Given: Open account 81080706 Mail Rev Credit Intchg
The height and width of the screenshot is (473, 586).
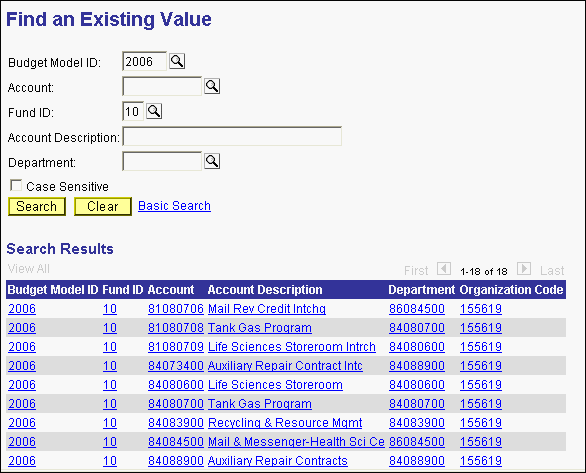Looking at the screenshot, I should click(176, 309).
